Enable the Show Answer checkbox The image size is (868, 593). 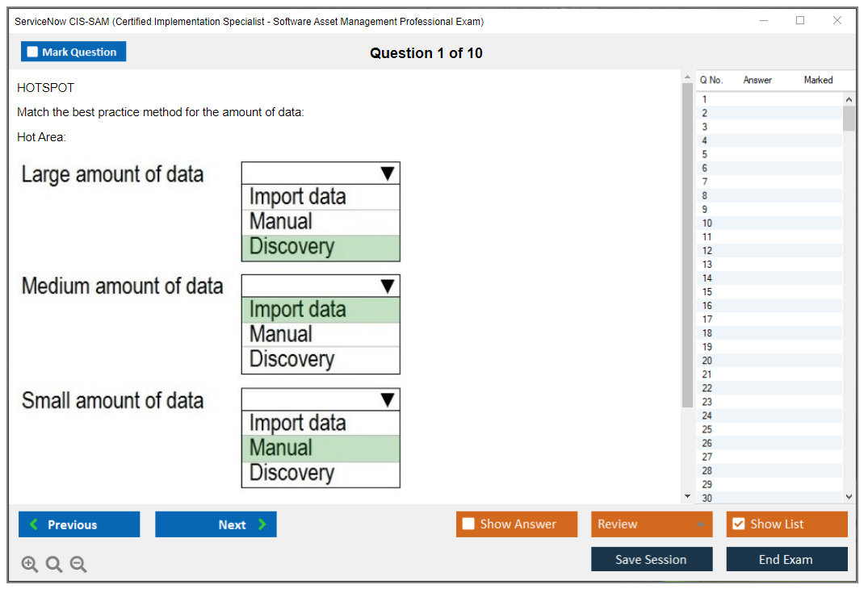pyautogui.click(x=468, y=524)
